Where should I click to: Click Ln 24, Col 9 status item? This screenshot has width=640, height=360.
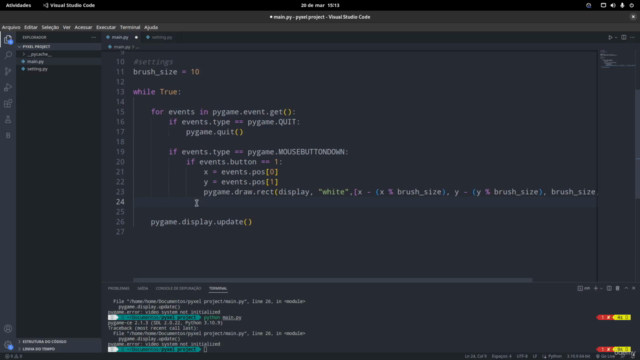pos(476,356)
